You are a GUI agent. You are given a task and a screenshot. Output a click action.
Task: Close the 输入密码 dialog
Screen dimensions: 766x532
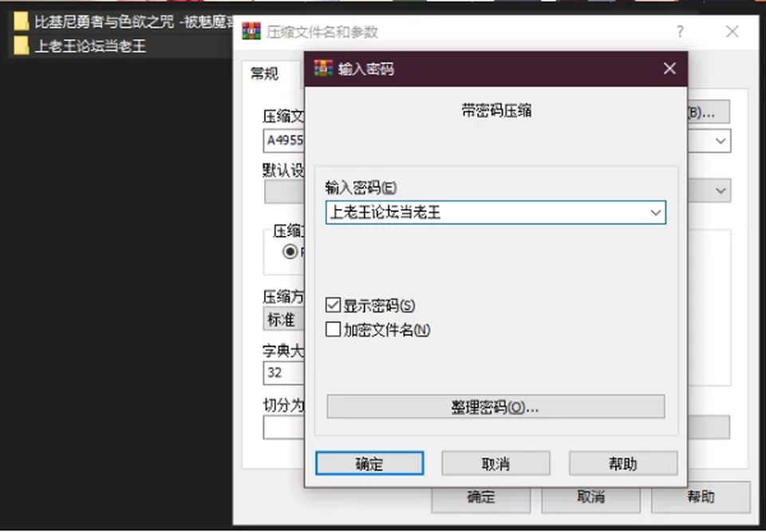[x=669, y=69]
